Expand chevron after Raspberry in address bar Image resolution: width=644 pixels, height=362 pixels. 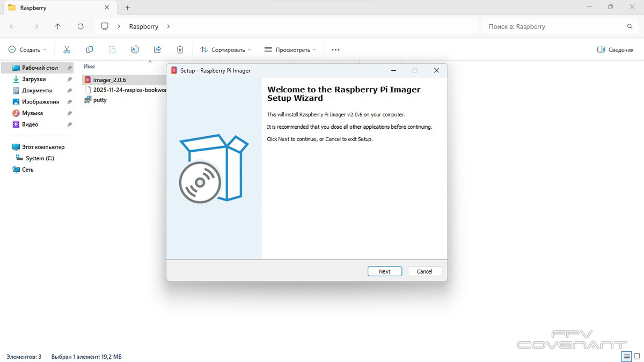pos(168,26)
